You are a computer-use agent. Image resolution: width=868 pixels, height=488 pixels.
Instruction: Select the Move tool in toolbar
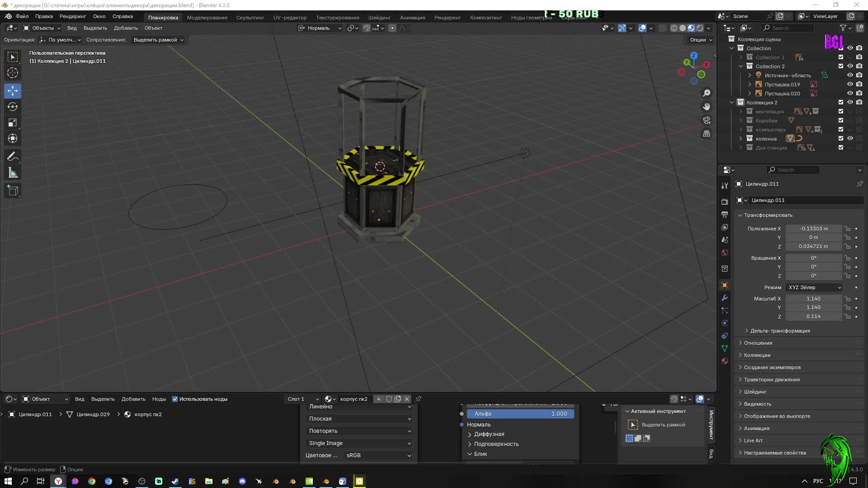click(x=13, y=91)
